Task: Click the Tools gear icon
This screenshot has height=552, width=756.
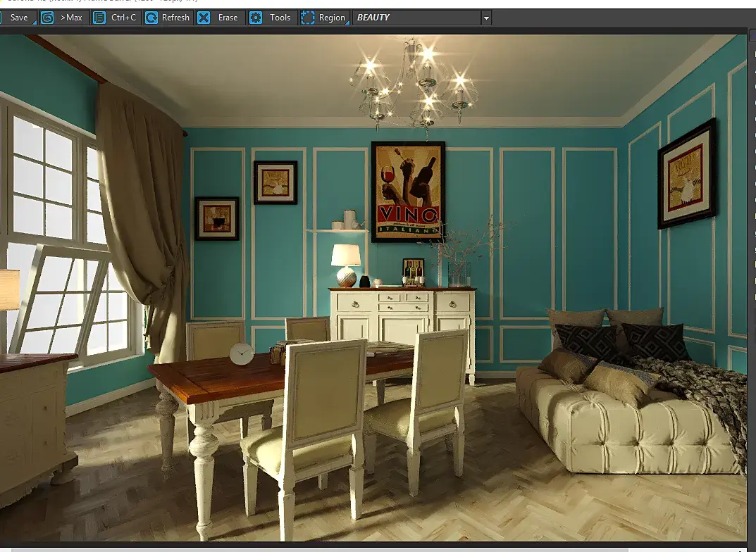Action: (256, 18)
